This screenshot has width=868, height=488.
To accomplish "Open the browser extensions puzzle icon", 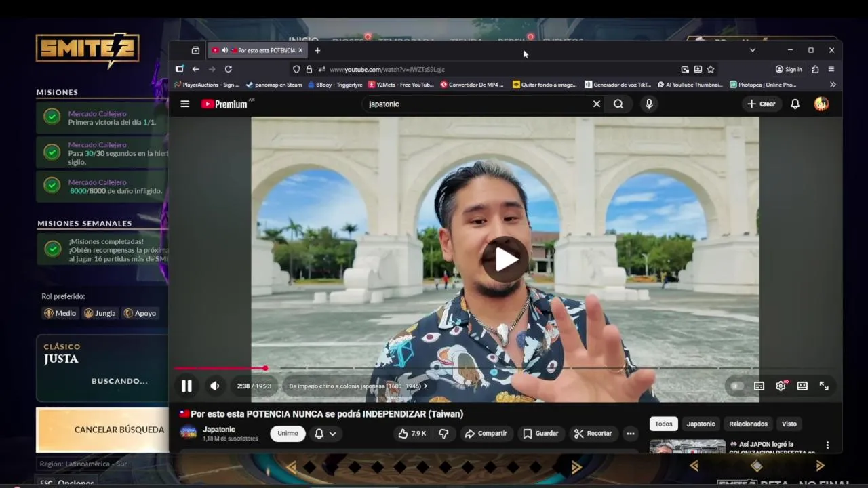I will pyautogui.click(x=815, y=69).
